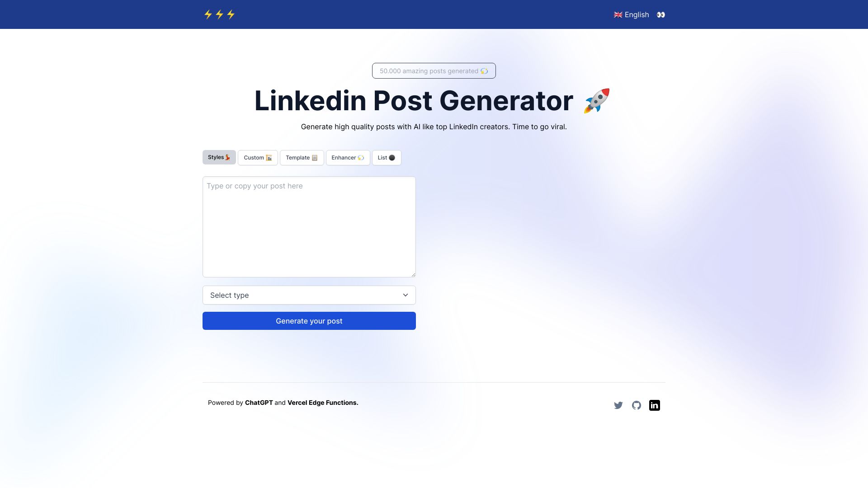Open the English language dropdown

[631, 14]
